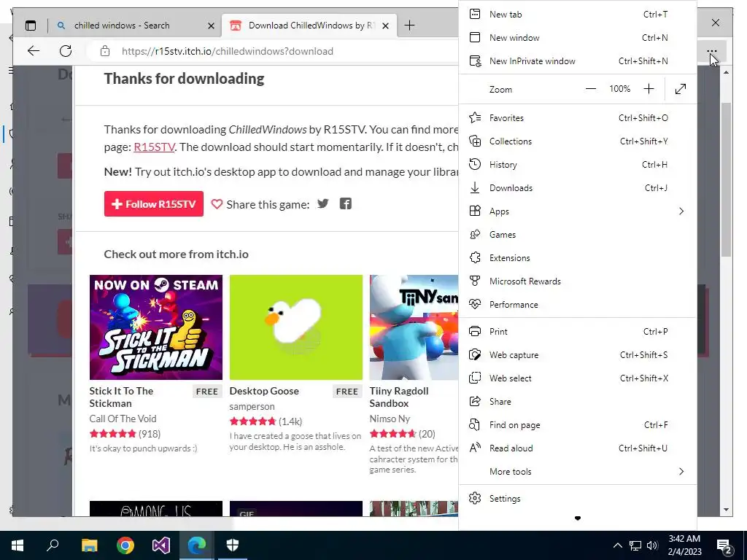Choose Web select menu item
The width and height of the screenshot is (747, 560).
click(x=578, y=378)
